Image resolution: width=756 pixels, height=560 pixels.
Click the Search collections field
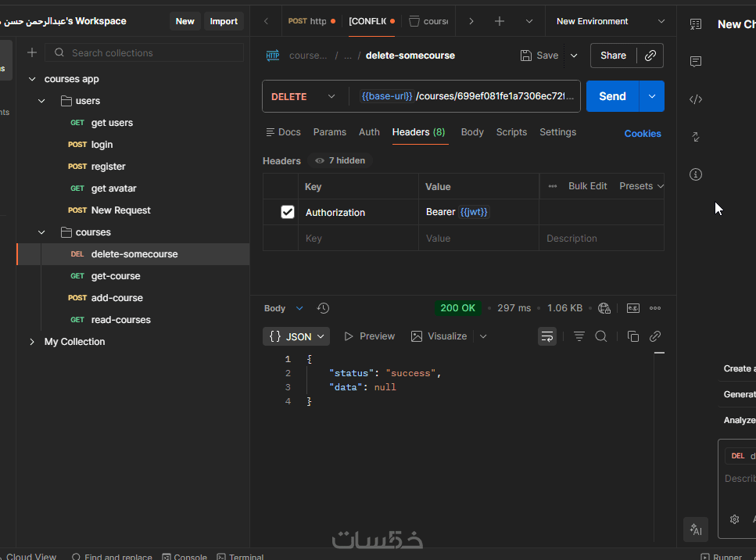coord(144,52)
